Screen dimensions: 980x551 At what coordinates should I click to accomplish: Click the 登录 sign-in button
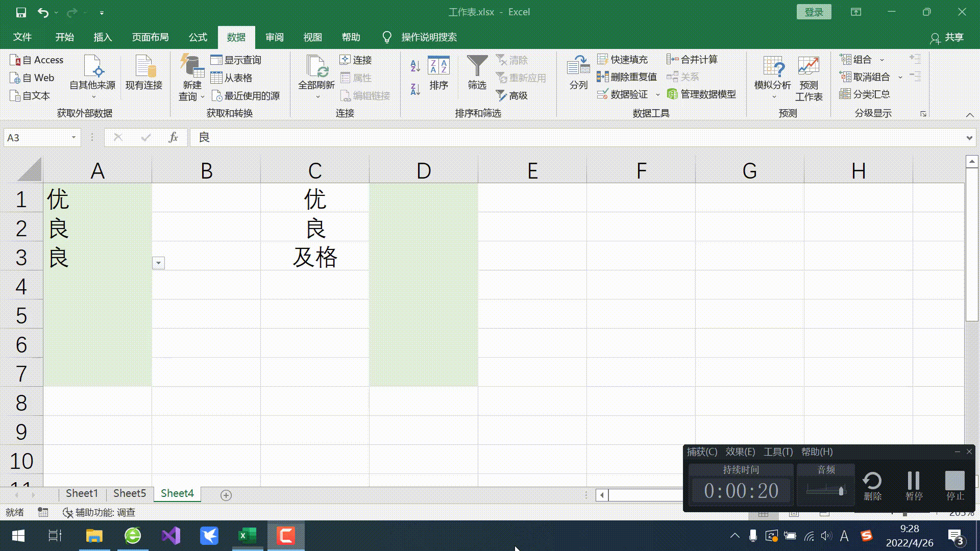pos(814,11)
